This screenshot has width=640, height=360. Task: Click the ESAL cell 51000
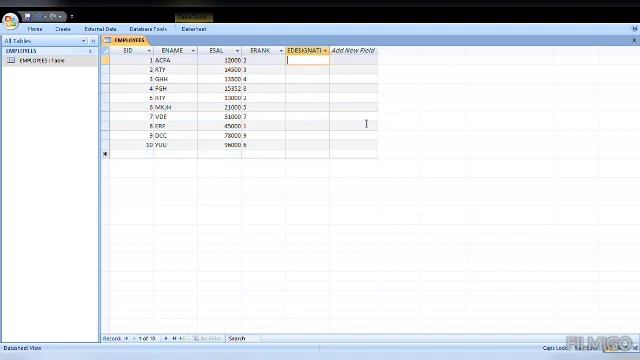[220, 116]
